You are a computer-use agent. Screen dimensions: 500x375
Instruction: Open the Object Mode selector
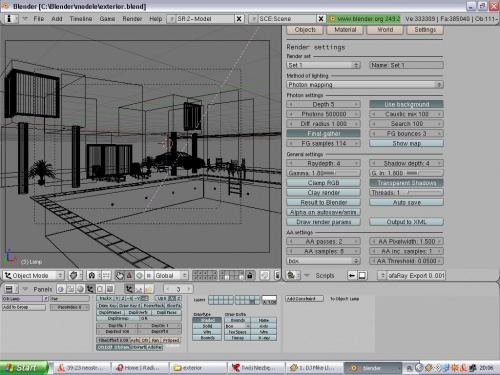tap(33, 275)
